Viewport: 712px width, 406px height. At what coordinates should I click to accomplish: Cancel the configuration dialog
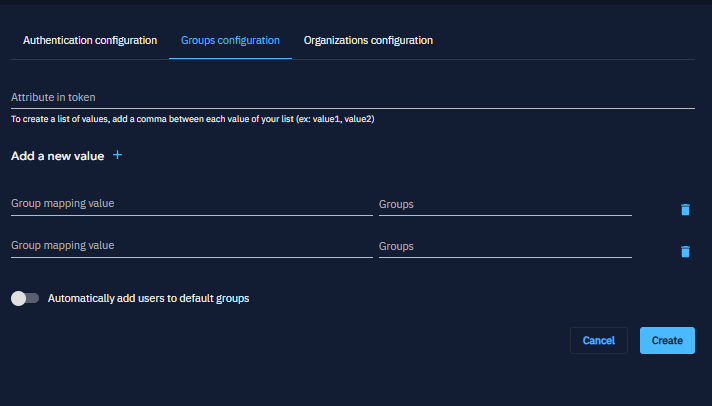[598, 340]
